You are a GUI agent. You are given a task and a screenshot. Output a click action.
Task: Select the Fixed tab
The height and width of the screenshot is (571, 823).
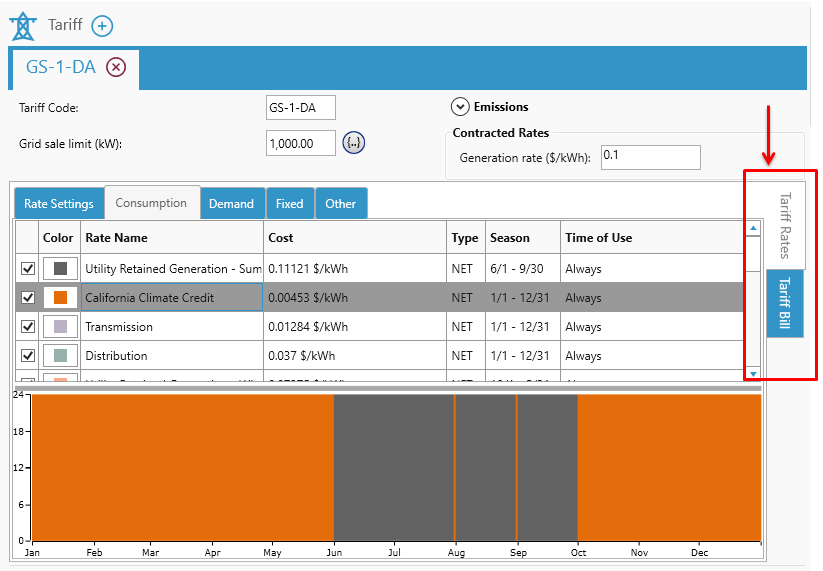pos(289,204)
